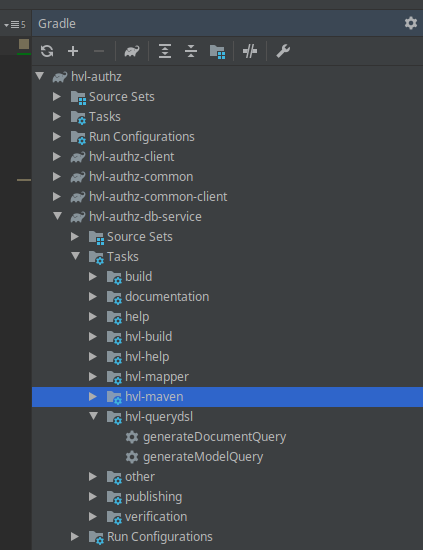423x550 pixels.
Task: Click the plus icon to link Gradle project
Action: pos(73,51)
